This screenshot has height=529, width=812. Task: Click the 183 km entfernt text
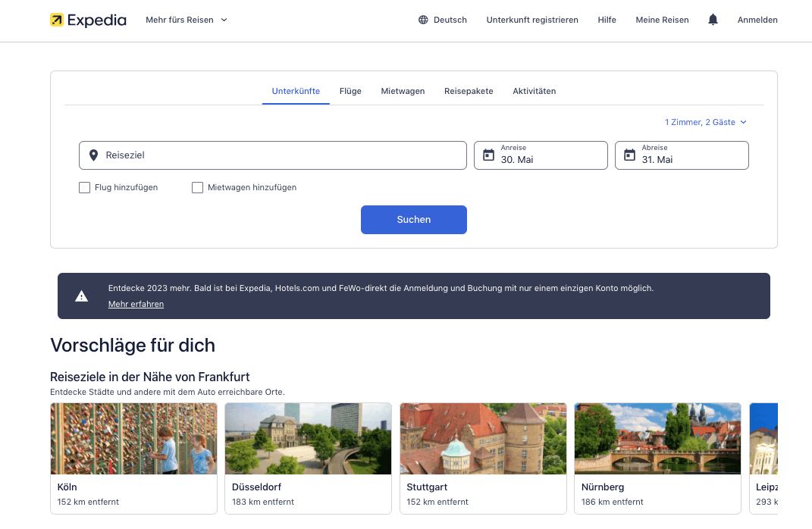[262, 502]
